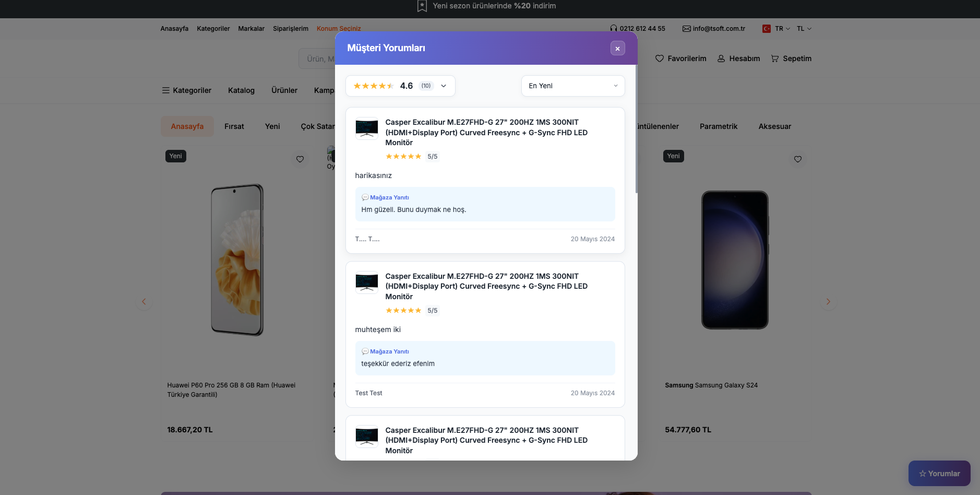Open Kategoriler link in top bar
980x495 pixels.
point(213,29)
